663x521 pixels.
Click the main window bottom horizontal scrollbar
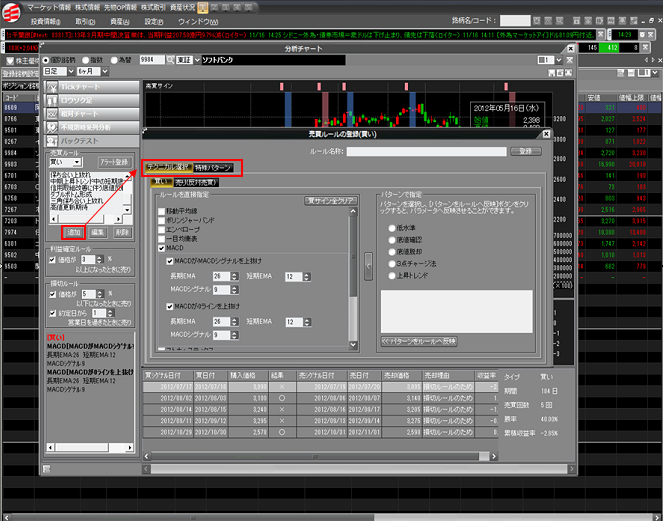331,517
